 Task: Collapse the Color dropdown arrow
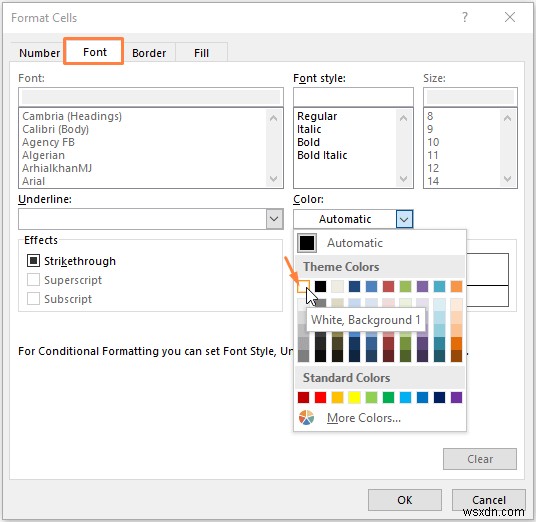point(404,219)
